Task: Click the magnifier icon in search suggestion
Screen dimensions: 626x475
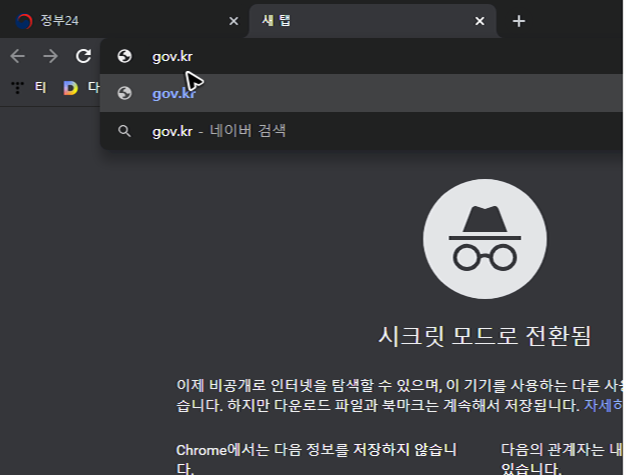Action: [124, 131]
